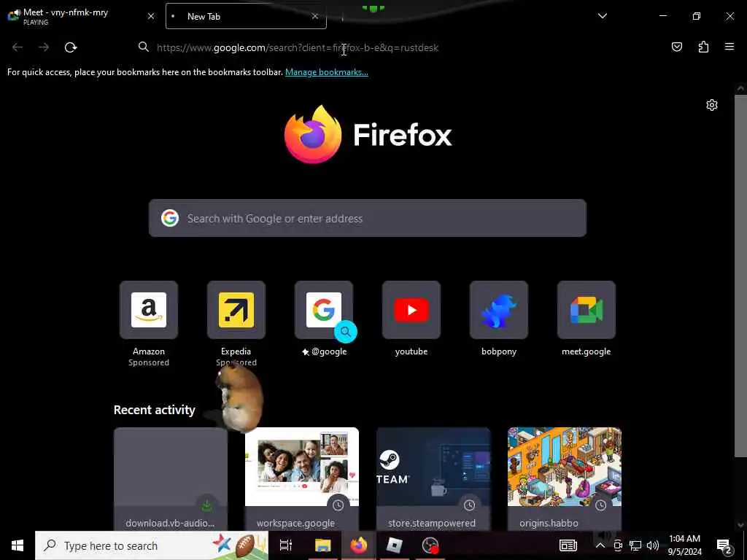Close the Meet tab

(x=150, y=16)
